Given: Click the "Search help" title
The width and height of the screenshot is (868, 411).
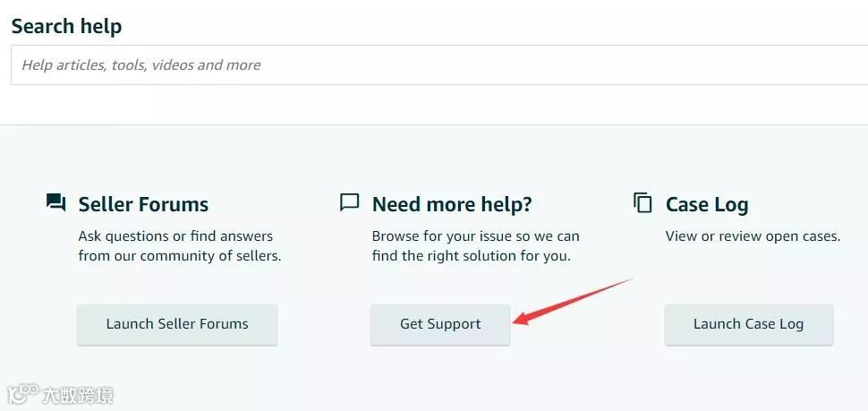Looking at the screenshot, I should click(x=66, y=26).
